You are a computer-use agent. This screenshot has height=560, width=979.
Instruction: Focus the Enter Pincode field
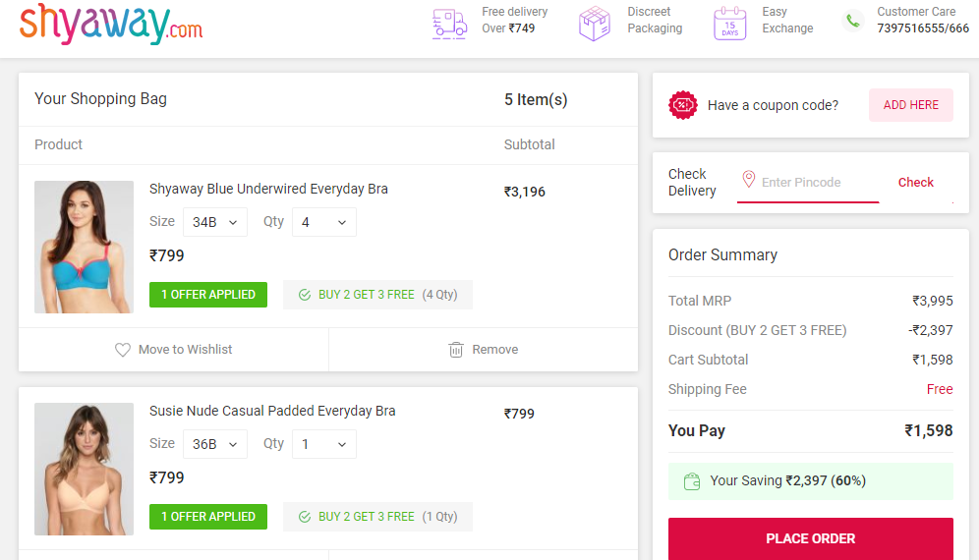pyautogui.click(x=808, y=183)
